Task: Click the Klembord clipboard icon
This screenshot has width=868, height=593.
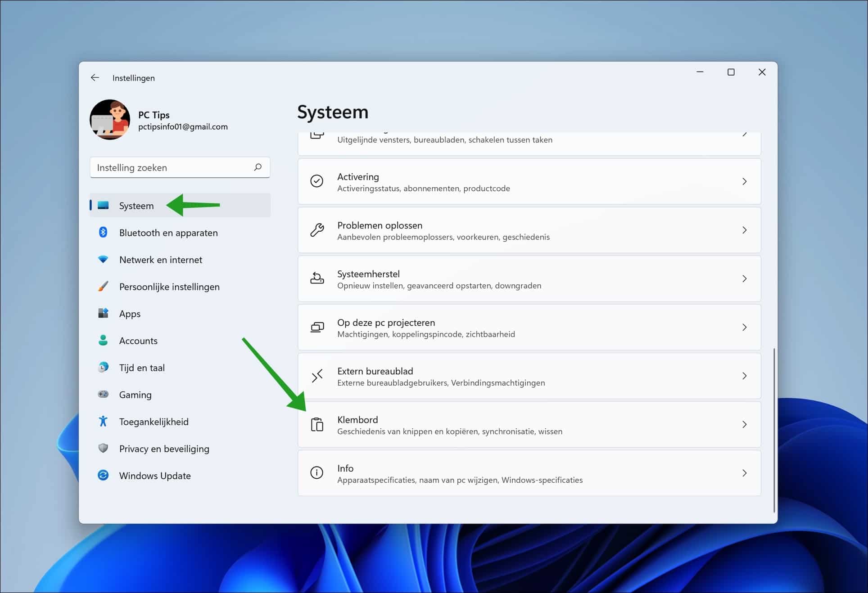Action: (317, 424)
